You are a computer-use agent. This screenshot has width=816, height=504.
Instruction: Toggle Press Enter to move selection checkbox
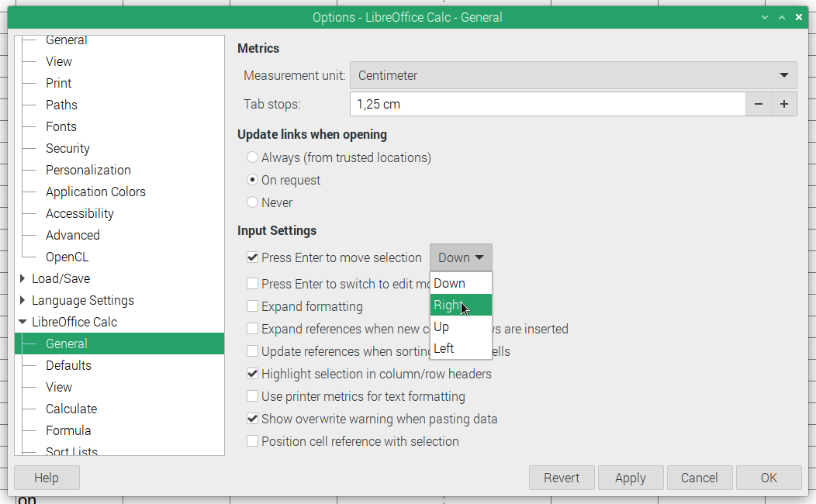click(252, 257)
